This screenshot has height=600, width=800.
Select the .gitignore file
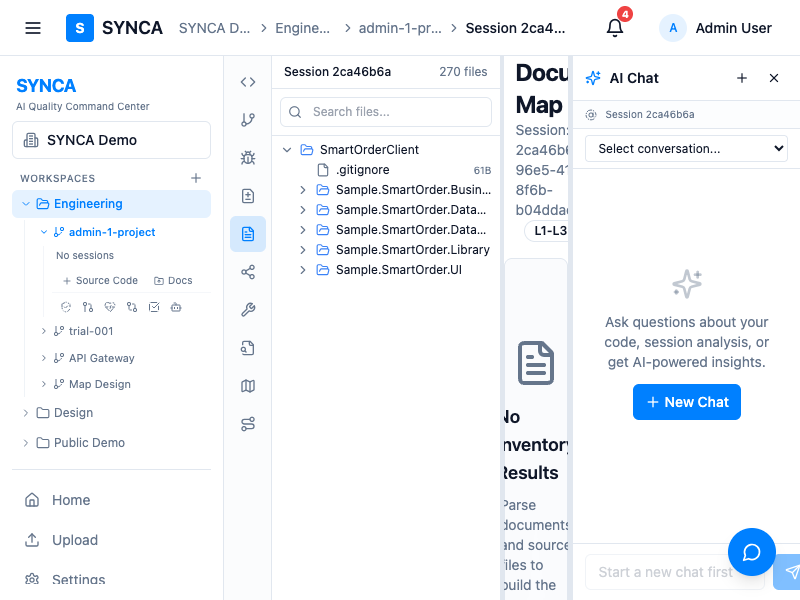point(363,170)
